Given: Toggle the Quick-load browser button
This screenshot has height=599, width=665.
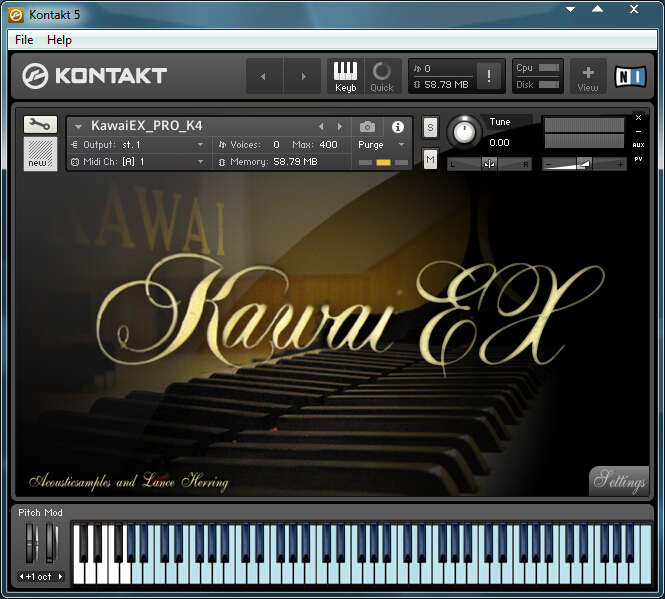Looking at the screenshot, I should pyautogui.click(x=382, y=76).
